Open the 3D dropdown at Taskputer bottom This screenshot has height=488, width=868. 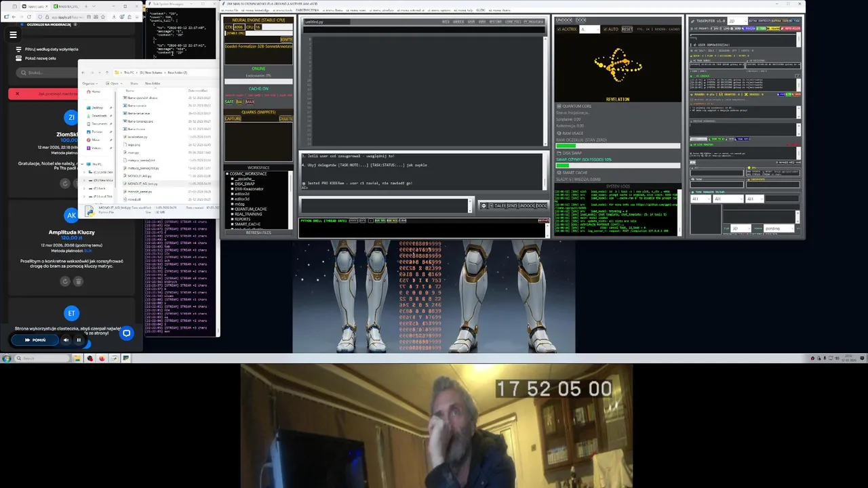coord(741,228)
